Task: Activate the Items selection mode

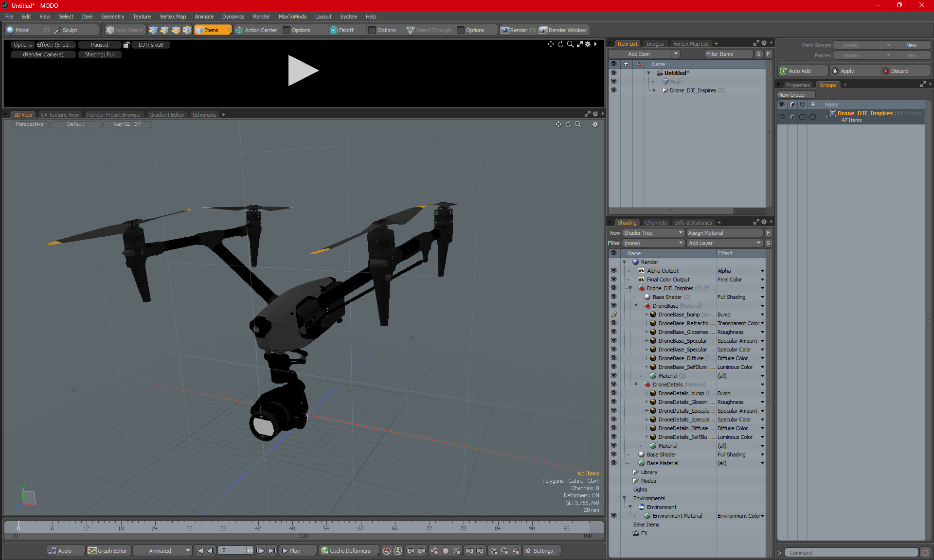Action: click(x=213, y=30)
